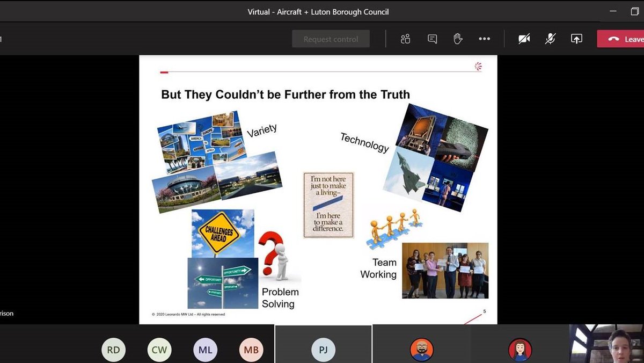Click the 'Team Working' label on the slide
This screenshot has width=644, height=363.
378,268
